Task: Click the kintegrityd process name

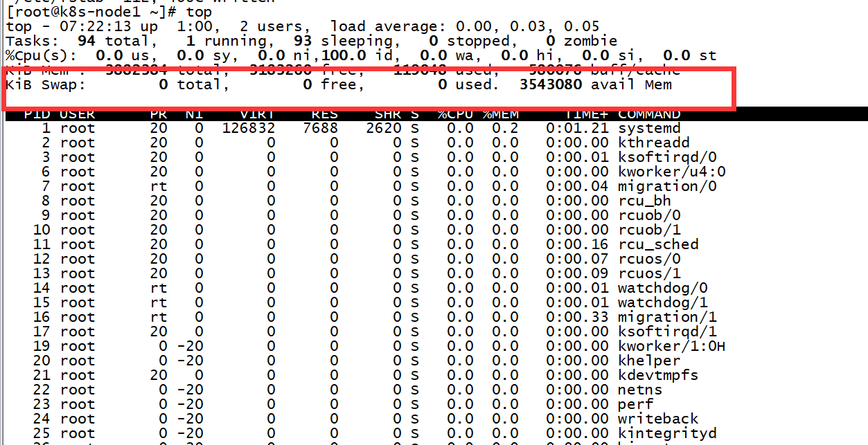Action: 667,433
